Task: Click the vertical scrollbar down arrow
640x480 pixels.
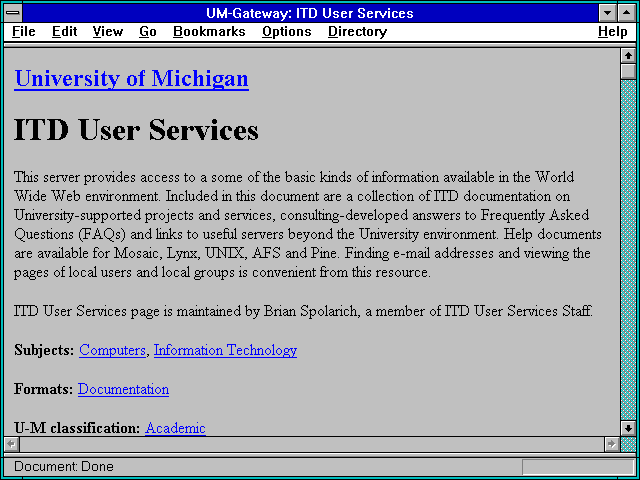Action: coord(628,428)
